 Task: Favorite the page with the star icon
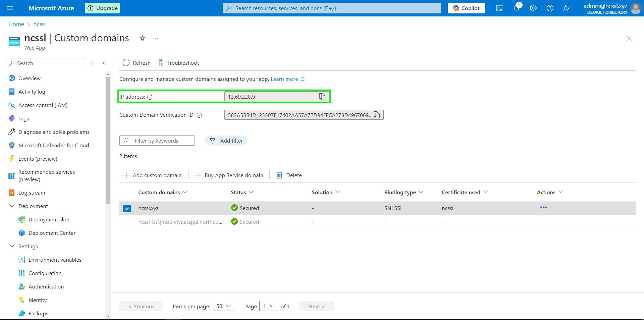coord(143,38)
